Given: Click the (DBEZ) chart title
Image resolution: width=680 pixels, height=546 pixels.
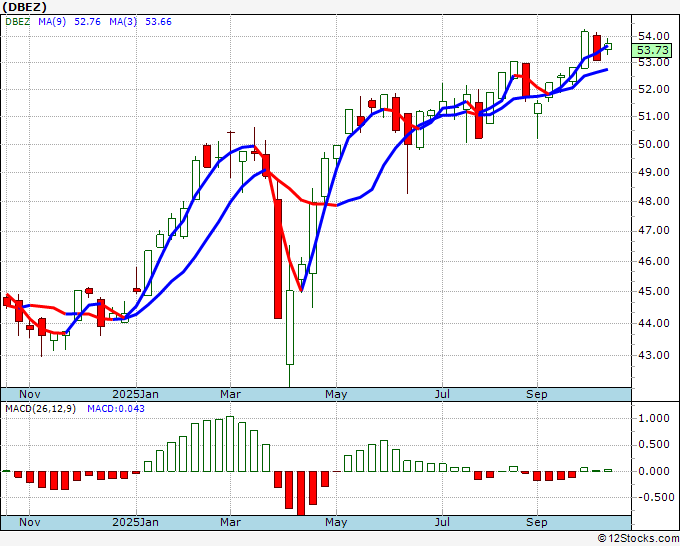Looking at the screenshot, I should (x=24, y=7).
